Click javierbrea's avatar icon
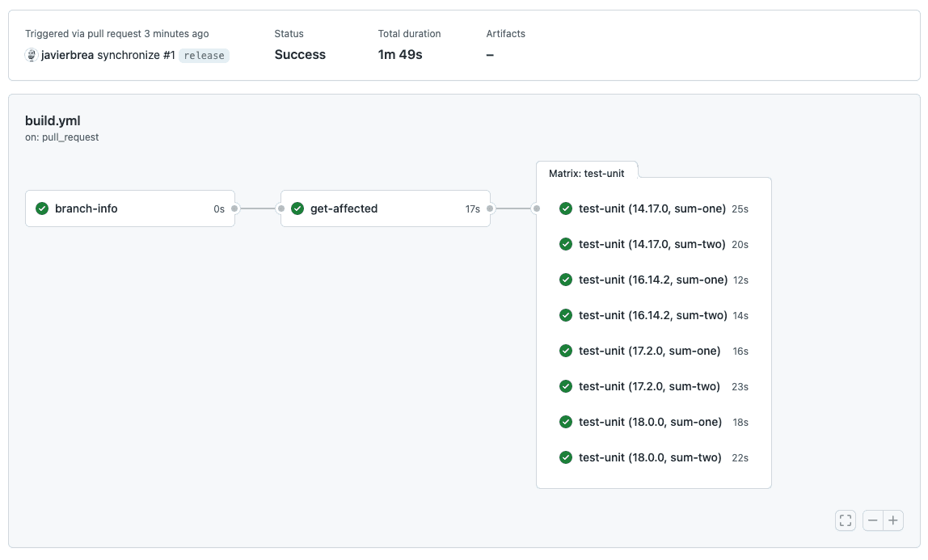The image size is (928, 560). coord(32,56)
